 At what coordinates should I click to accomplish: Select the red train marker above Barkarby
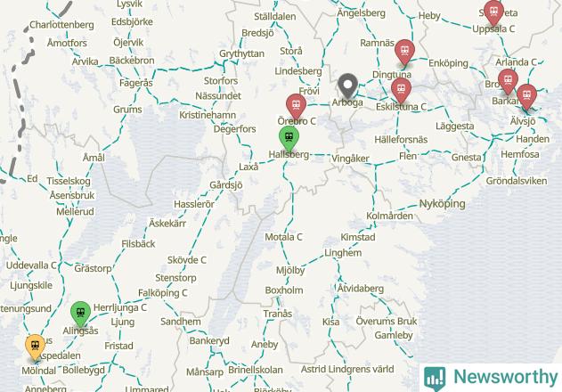[x=508, y=82]
